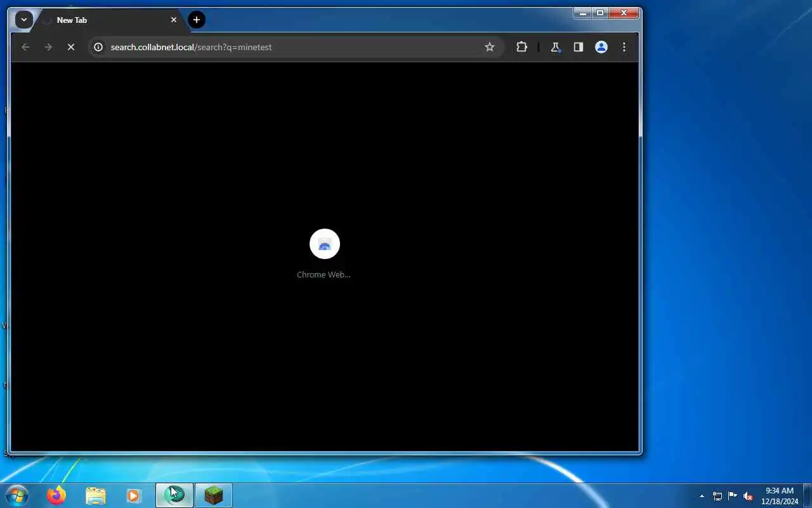Open network status tray icon
Image resolution: width=812 pixels, height=508 pixels.
(717, 496)
